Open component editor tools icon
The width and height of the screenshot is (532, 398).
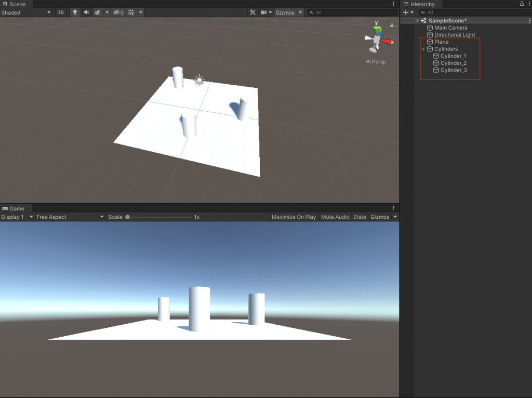pos(252,12)
